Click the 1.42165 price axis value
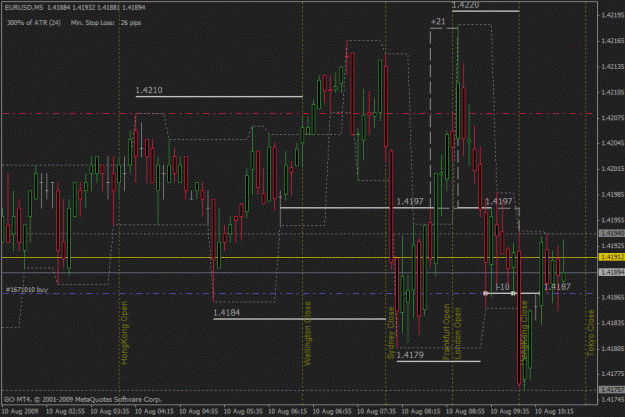The width and height of the screenshot is (625, 417). click(x=613, y=41)
